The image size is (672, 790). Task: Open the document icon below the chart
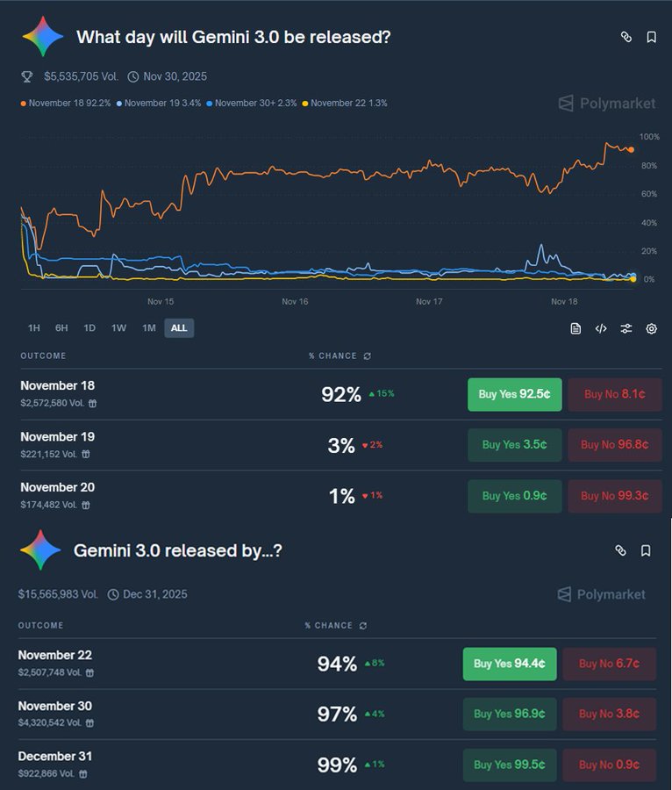click(575, 328)
